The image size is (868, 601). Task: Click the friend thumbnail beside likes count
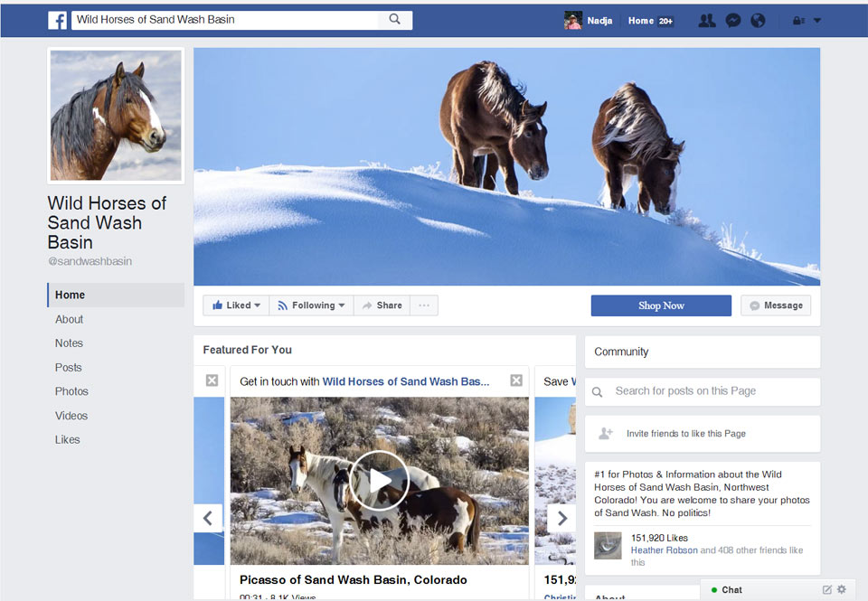[x=608, y=546]
